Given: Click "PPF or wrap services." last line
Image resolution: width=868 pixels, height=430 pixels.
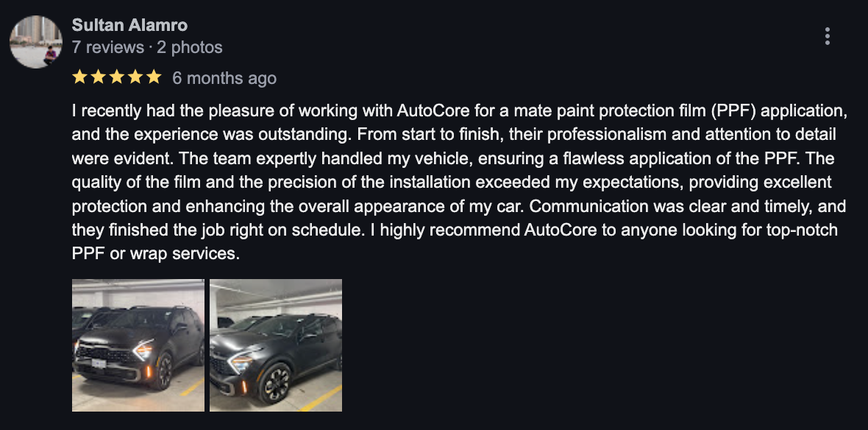Looking at the screenshot, I should tap(156, 254).
